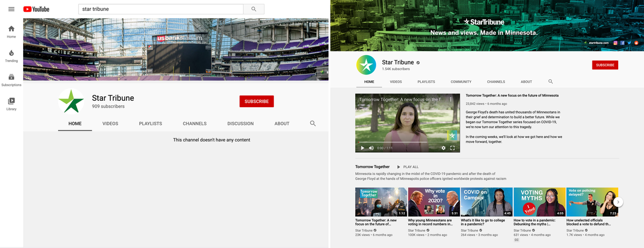The image size is (644, 248).
Task: Advance video shelf with right chevron
Action: coord(618,202)
